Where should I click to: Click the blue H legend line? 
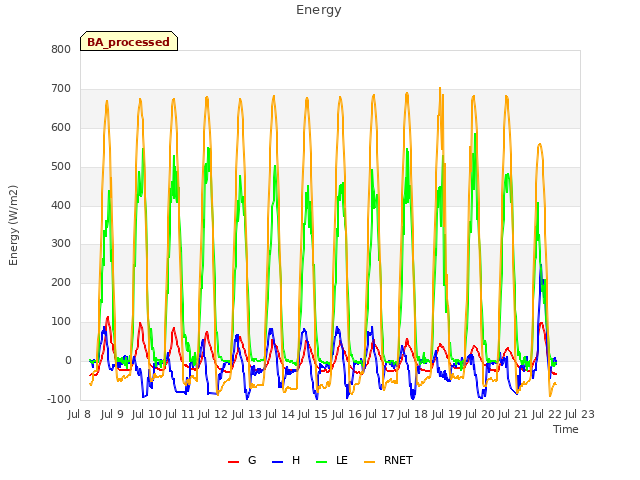coord(277,462)
